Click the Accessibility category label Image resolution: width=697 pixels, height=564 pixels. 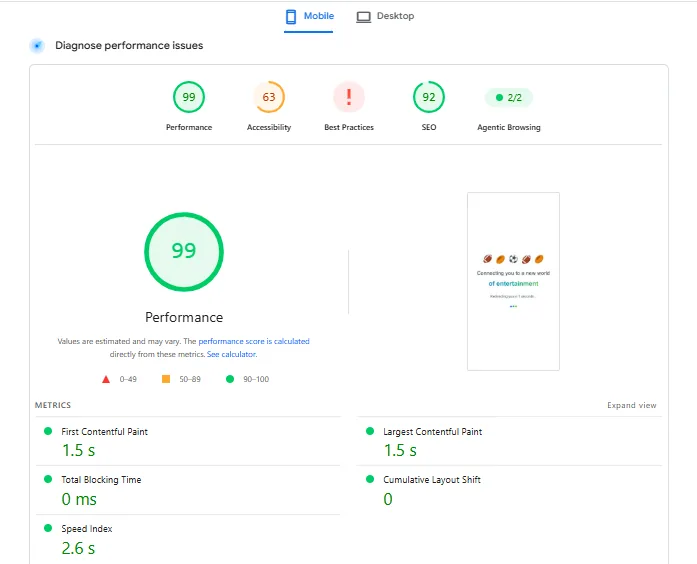tap(269, 127)
